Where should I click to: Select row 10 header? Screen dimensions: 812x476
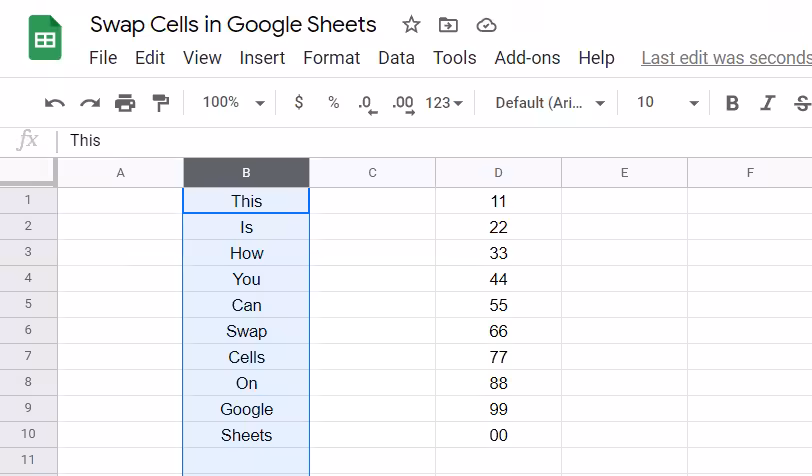pyautogui.click(x=28, y=434)
